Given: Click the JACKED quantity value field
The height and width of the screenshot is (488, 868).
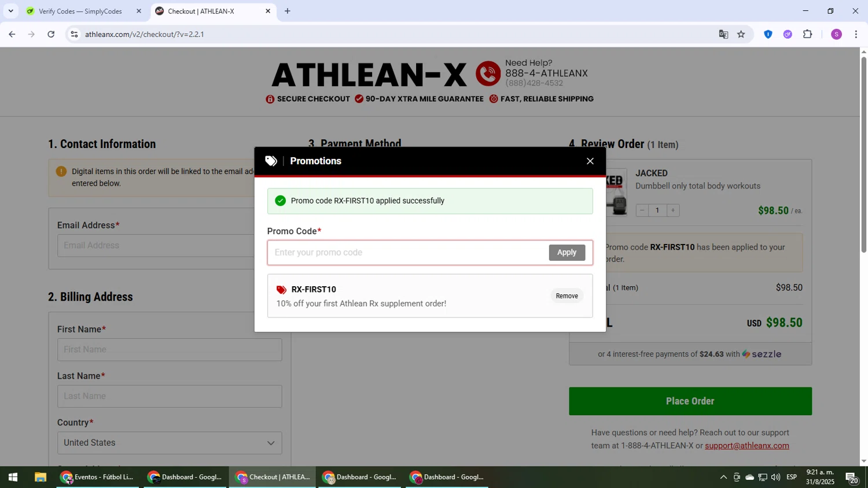Looking at the screenshot, I should [x=657, y=210].
